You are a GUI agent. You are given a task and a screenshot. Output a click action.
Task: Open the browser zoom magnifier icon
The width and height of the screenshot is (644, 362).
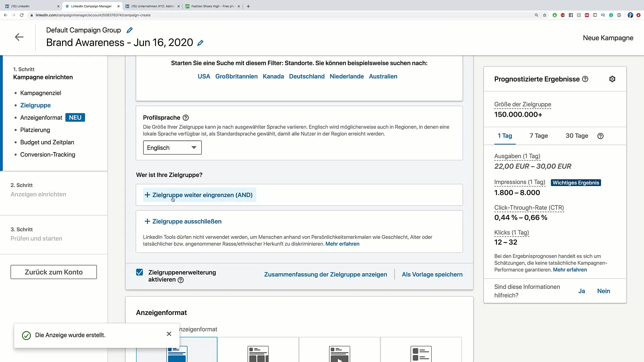[536, 15]
